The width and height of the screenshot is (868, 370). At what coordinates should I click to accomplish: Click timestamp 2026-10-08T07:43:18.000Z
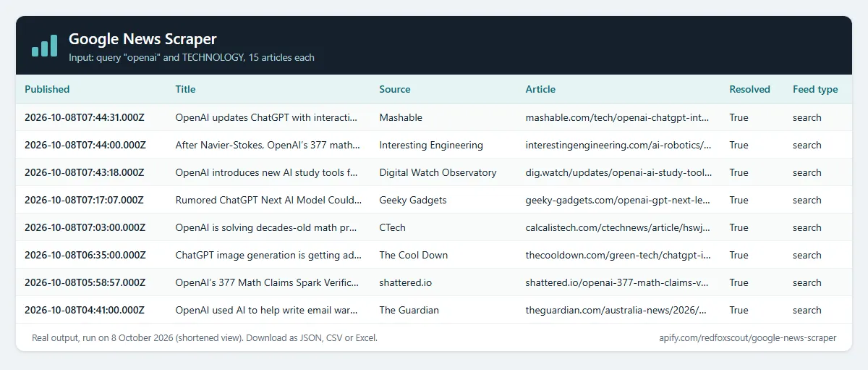pyautogui.click(x=85, y=172)
